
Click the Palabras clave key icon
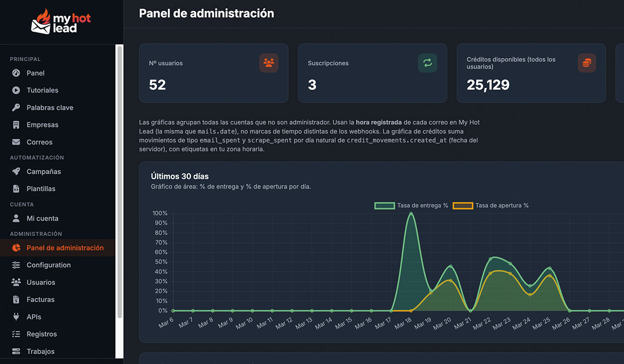point(16,108)
